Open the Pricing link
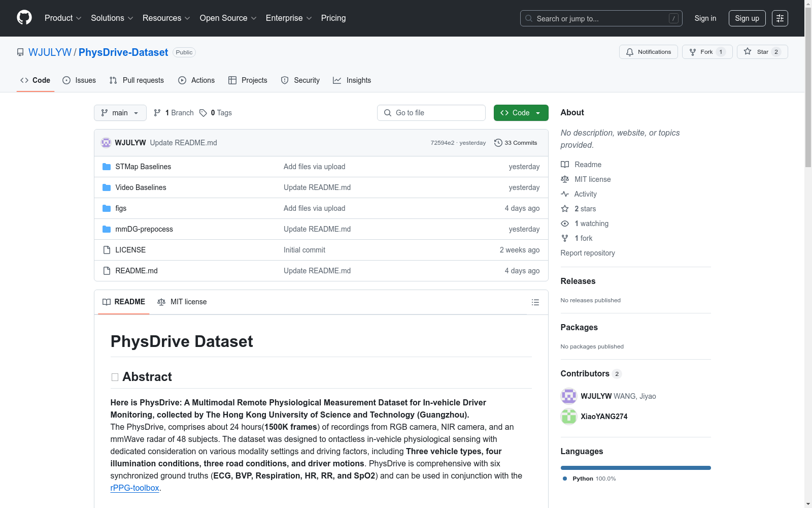 tap(333, 18)
